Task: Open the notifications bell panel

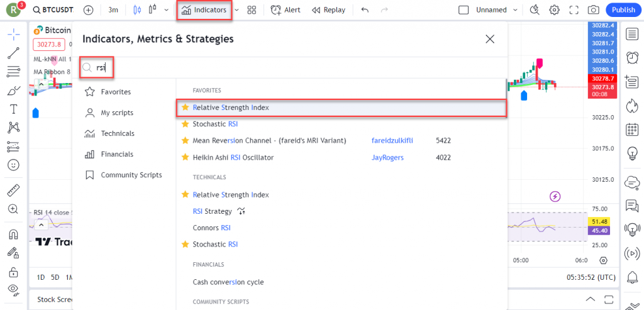Action: 633,277
